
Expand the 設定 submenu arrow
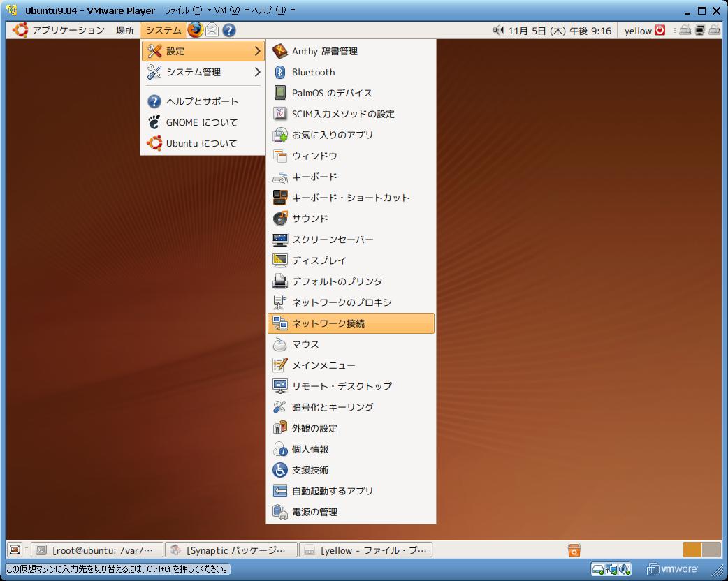point(257,51)
